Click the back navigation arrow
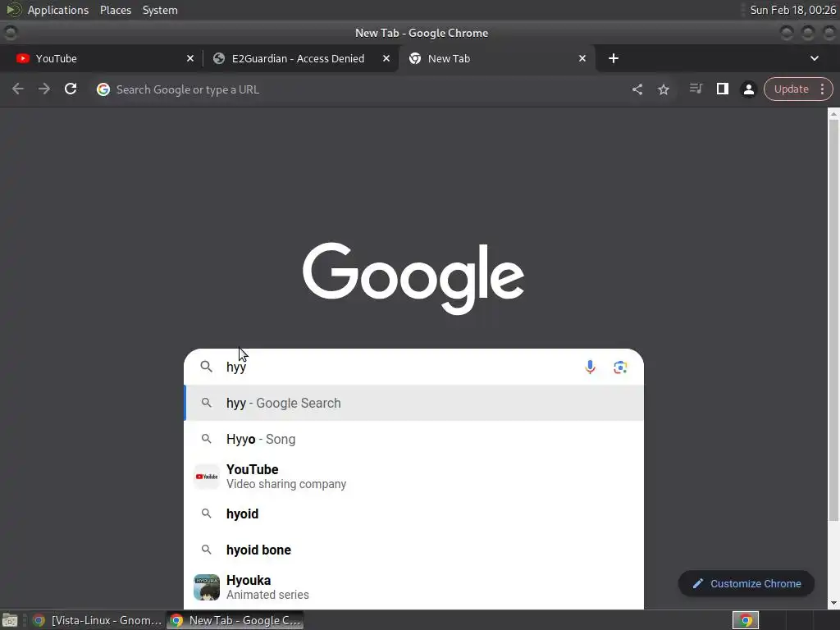The height and width of the screenshot is (630, 840). pyautogui.click(x=18, y=89)
